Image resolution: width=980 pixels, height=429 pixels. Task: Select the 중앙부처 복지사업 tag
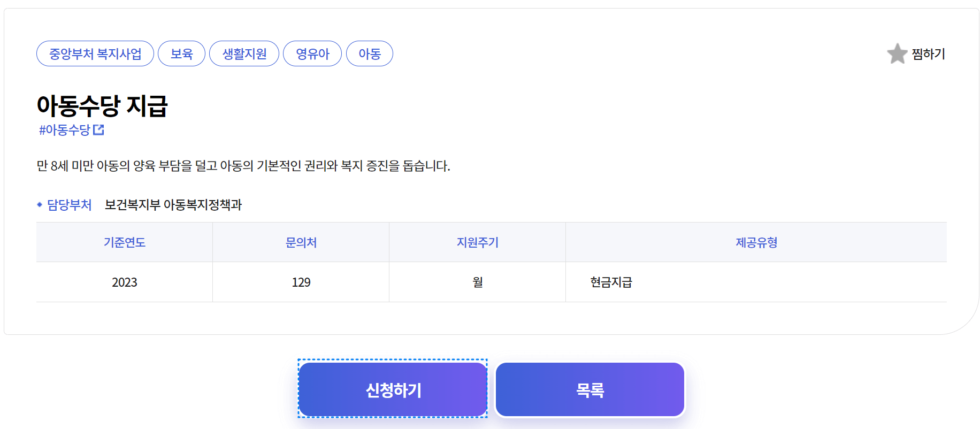tap(95, 53)
